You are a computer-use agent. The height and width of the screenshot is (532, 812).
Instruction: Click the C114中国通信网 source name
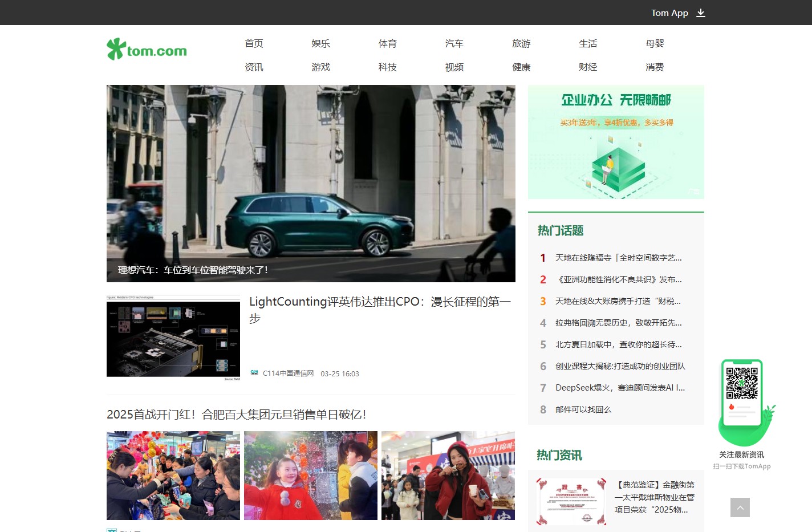[288, 373]
